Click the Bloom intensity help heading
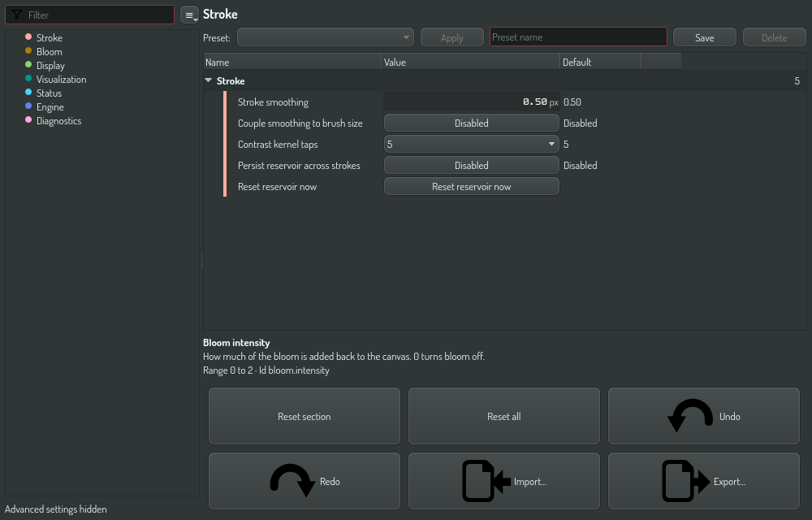The width and height of the screenshot is (812, 520). pyautogui.click(x=236, y=343)
